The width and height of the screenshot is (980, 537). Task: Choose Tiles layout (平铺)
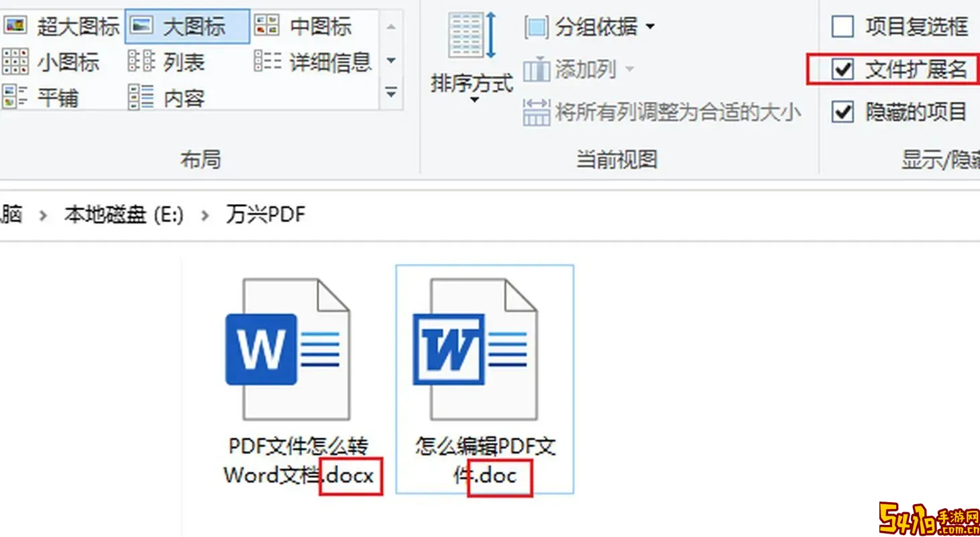(40, 97)
